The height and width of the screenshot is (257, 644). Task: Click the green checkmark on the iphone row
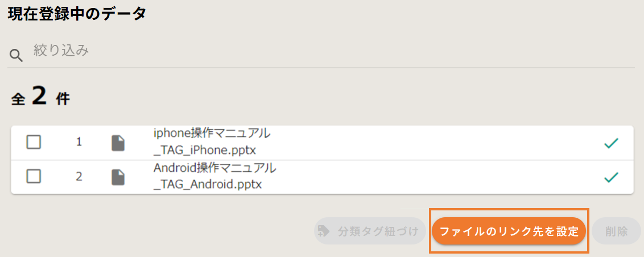point(611,143)
